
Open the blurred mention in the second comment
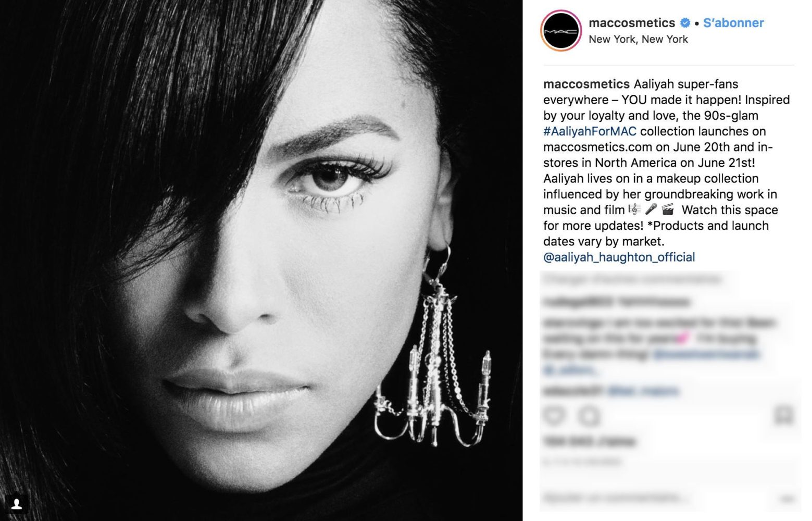[x=705, y=355]
